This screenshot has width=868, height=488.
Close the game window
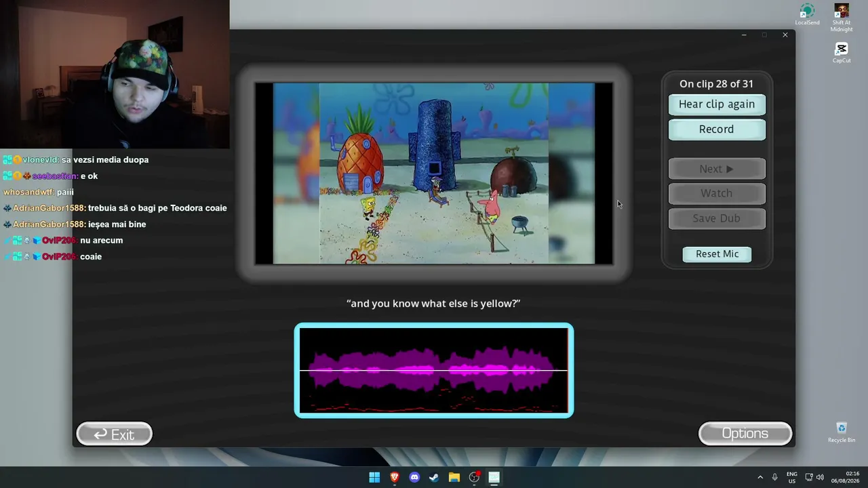click(785, 35)
